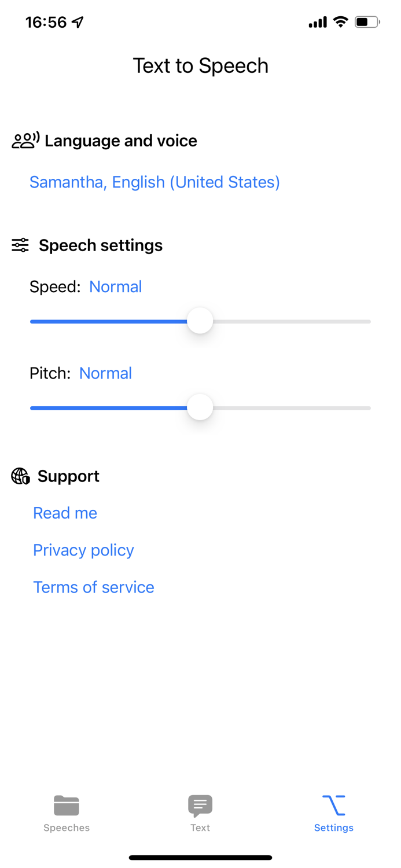Tap the home indicator bar
The image size is (401, 868).
(200, 857)
